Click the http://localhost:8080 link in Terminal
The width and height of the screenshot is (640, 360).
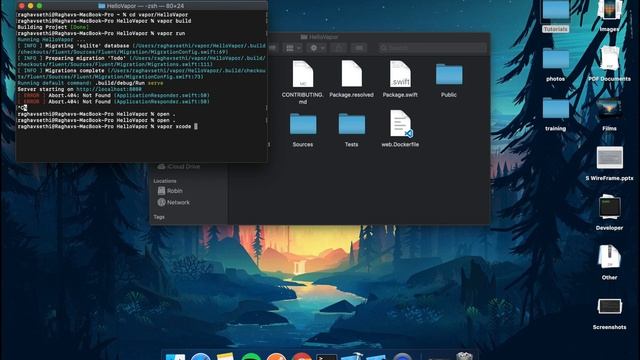109,89
